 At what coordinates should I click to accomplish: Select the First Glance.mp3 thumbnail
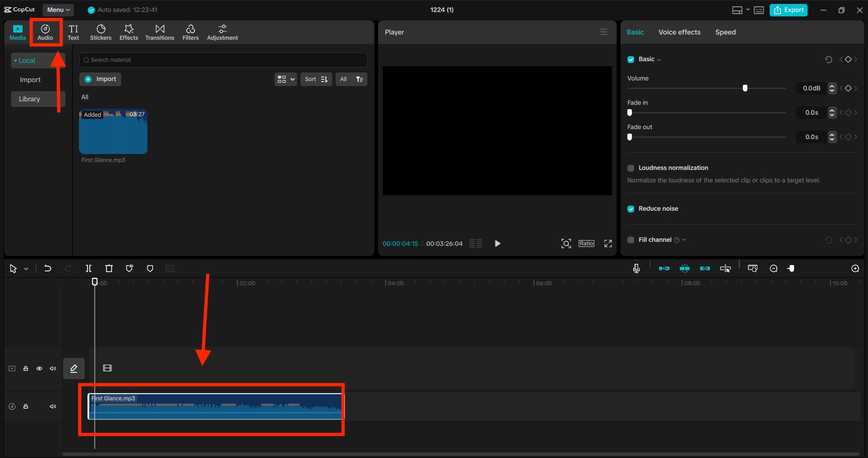click(113, 132)
